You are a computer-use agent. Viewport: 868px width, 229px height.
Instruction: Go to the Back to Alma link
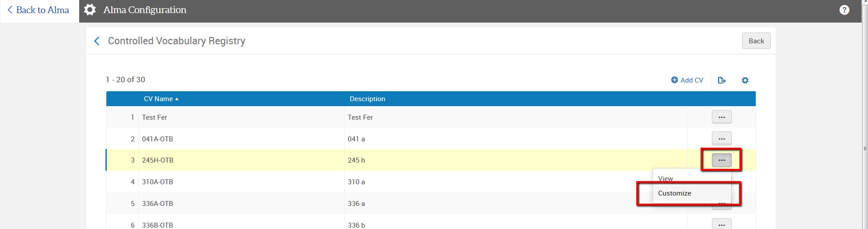tap(38, 10)
